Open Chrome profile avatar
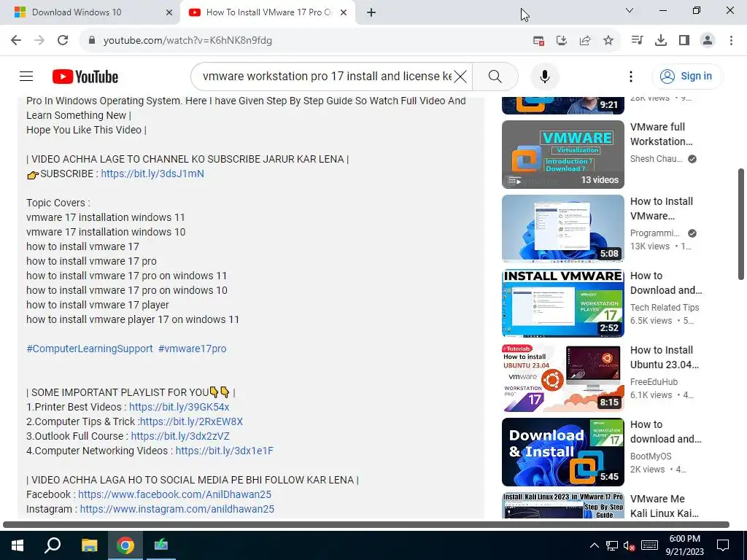Viewport: 747px width, 560px height. tap(708, 41)
